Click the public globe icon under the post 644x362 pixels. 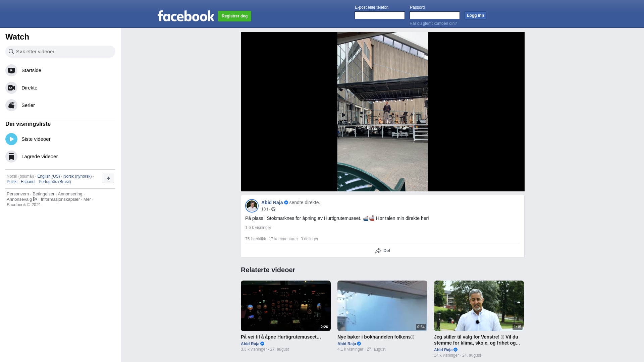(273, 209)
